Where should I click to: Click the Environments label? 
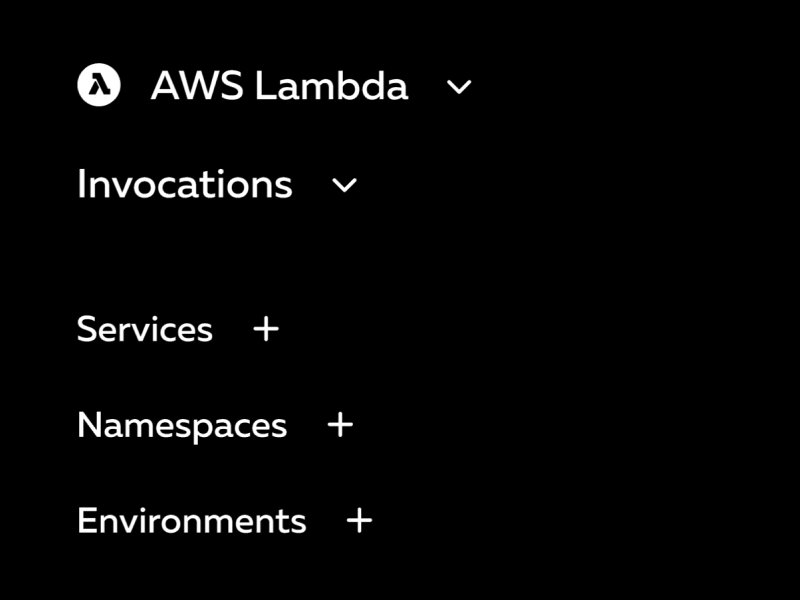[192, 520]
